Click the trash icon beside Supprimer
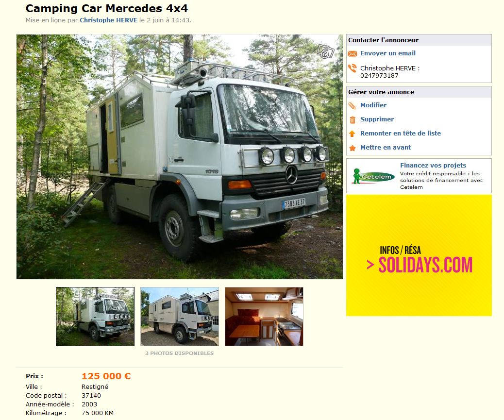 [x=353, y=120]
